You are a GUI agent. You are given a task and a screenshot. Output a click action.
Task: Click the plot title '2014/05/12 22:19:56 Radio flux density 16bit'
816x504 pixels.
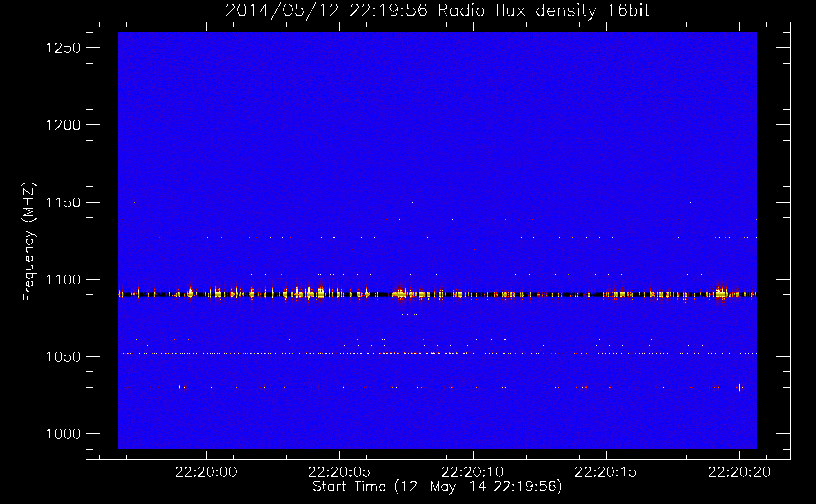pyautogui.click(x=437, y=11)
